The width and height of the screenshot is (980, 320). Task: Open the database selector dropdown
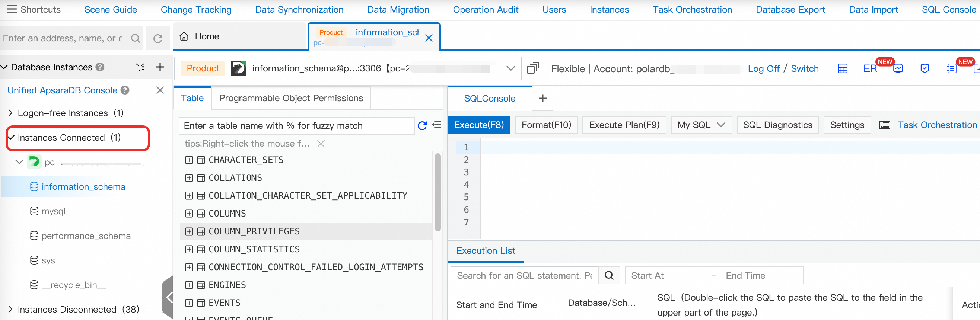coord(510,68)
